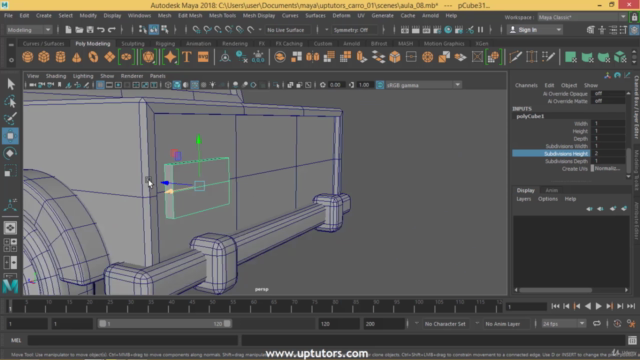Switch to the Sculpting shelf tab
640x360 pixels.
(133, 43)
